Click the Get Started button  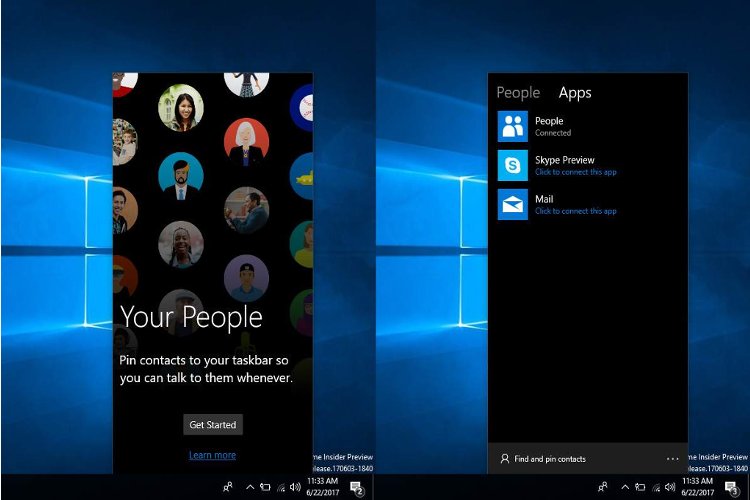click(213, 425)
